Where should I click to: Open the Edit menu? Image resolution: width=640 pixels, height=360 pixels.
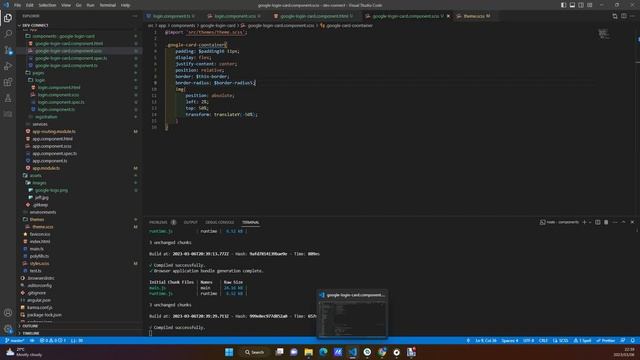[x=29, y=5]
